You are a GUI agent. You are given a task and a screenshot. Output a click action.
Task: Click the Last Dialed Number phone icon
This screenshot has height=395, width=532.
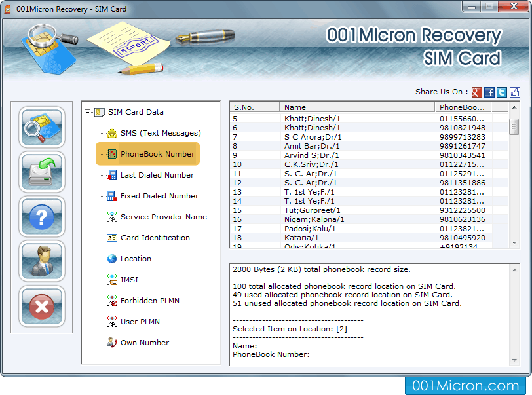112,175
